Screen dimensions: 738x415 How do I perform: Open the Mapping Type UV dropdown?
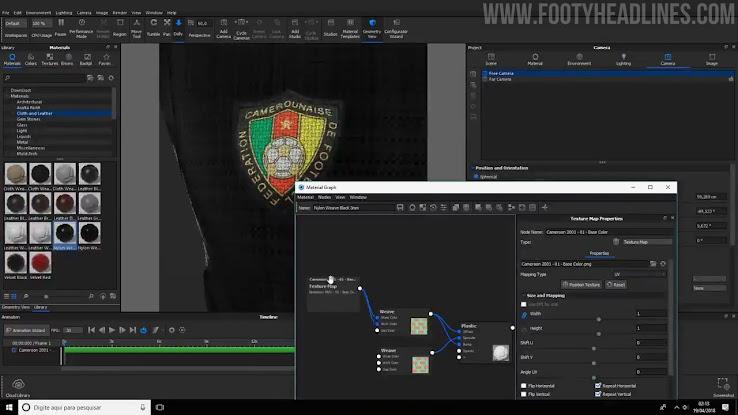point(640,274)
